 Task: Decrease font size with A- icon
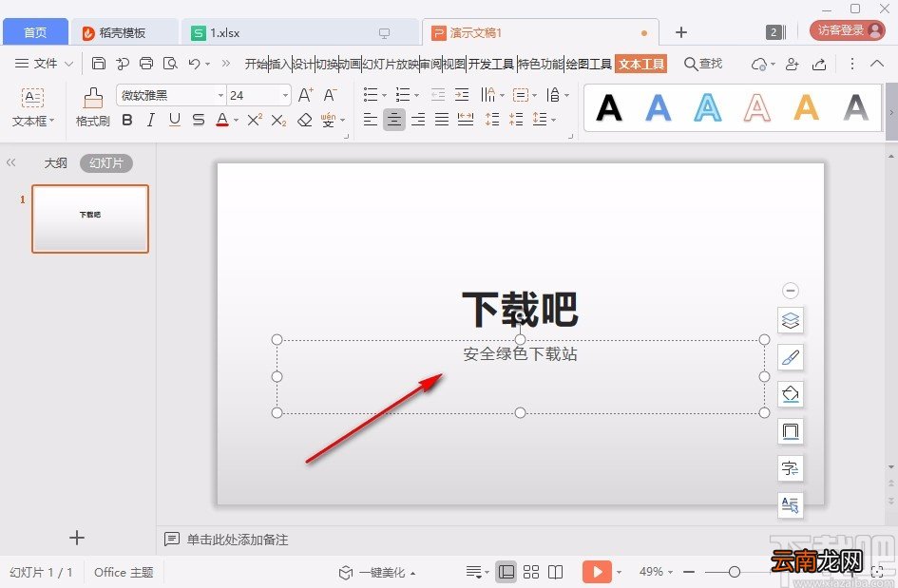(330, 95)
